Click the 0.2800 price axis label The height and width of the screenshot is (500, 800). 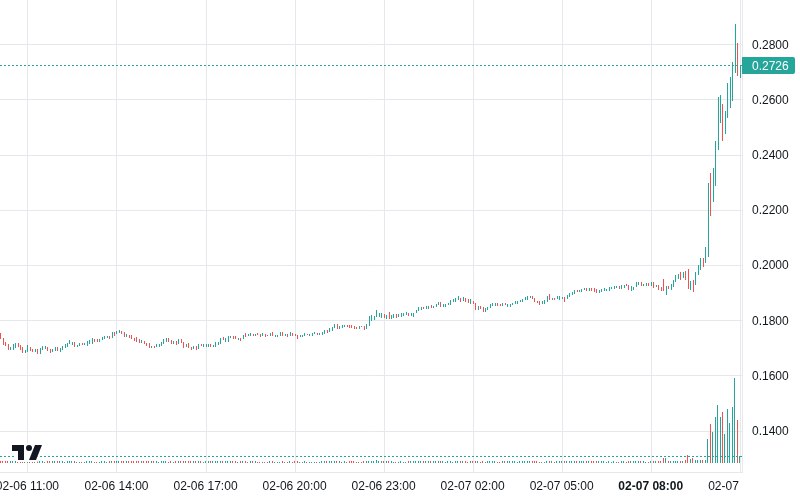coord(770,45)
